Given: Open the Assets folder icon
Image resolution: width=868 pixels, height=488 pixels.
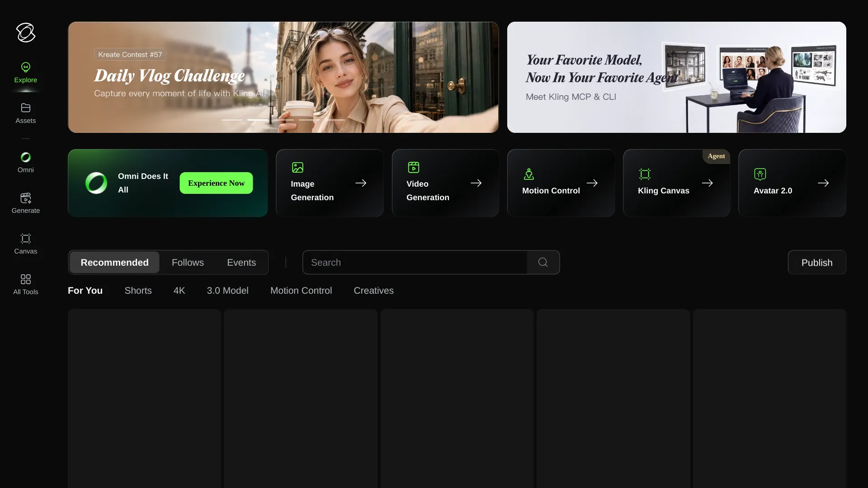Looking at the screenshot, I should (x=26, y=108).
